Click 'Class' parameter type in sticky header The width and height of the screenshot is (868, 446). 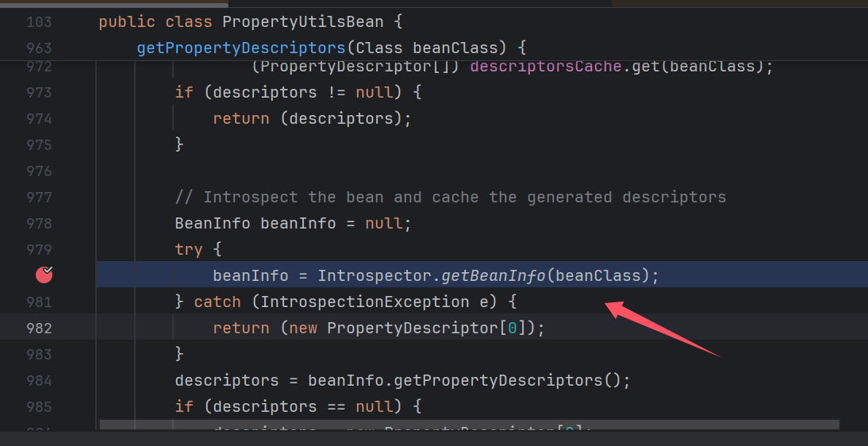379,48
